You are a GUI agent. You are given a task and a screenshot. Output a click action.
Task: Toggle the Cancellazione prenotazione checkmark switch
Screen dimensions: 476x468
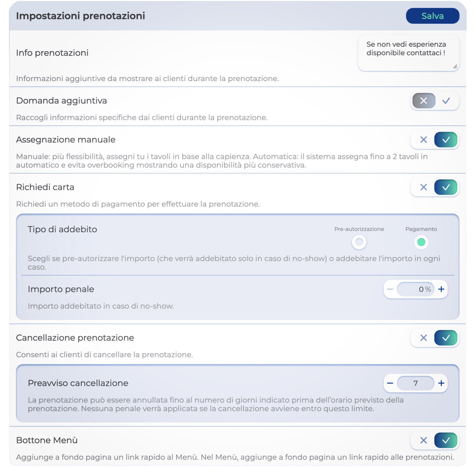click(446, 338)
